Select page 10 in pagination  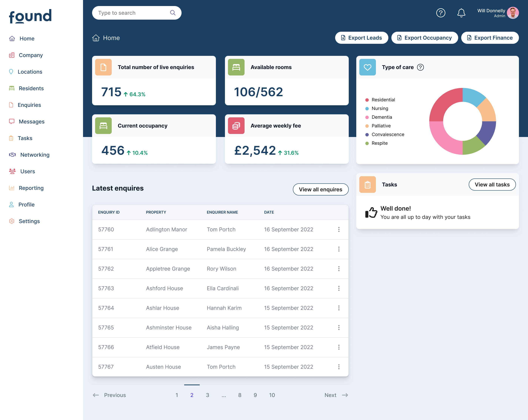point(272,395)
